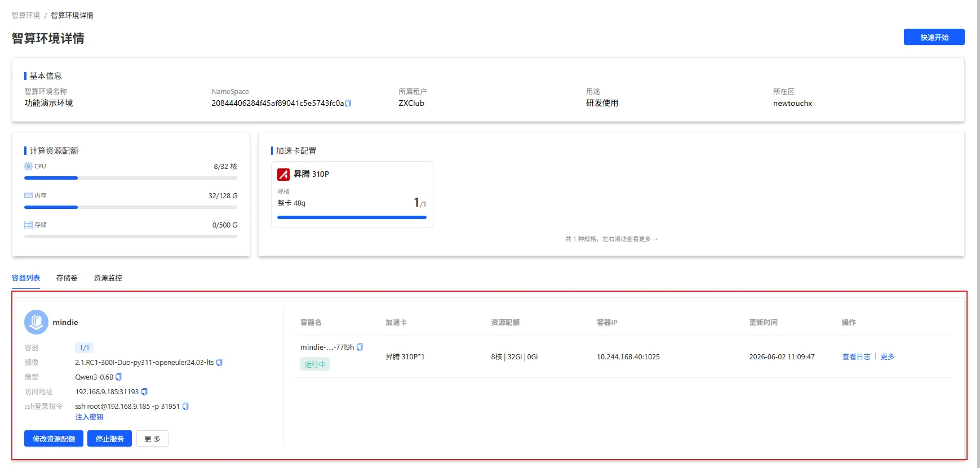This screenshot has height=468, width=980.
Task: Click the memory usage progress bar
Action: click(x=131, y=207)
